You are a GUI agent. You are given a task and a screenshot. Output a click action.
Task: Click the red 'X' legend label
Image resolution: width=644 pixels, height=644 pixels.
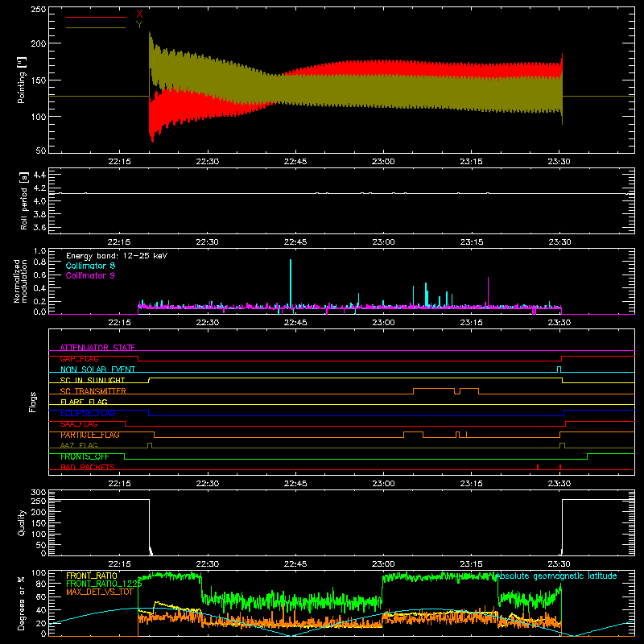click(x=139, y=14)
